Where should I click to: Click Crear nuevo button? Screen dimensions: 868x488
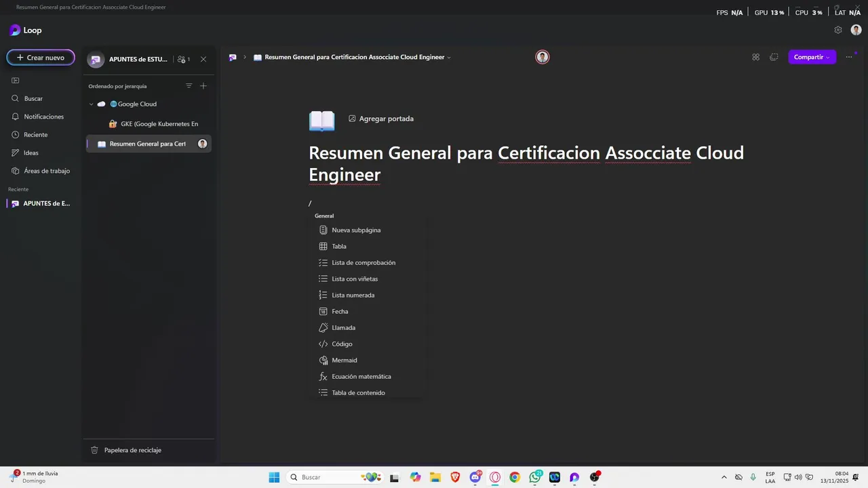(41, 58)
